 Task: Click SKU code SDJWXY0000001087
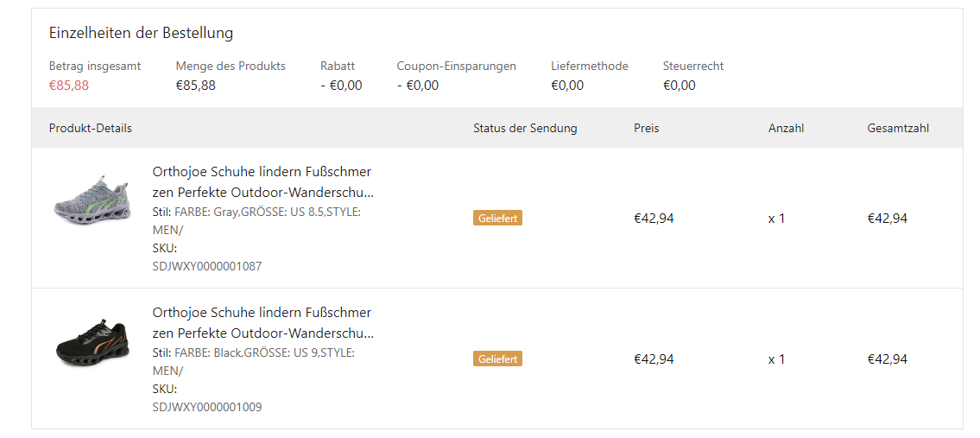(x=207, y=267)
